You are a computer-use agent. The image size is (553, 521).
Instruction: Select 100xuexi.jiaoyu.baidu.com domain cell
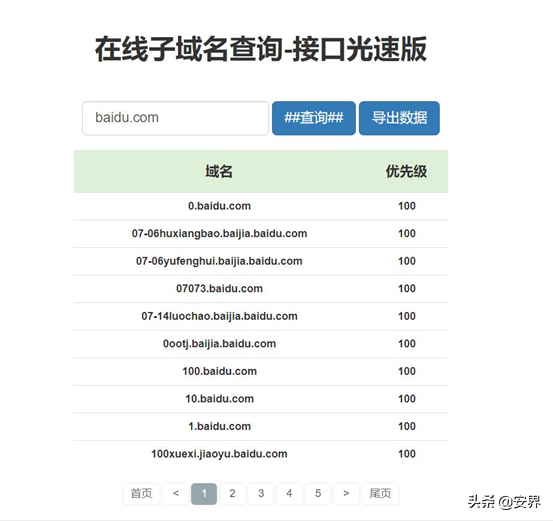click(x=219, y=454)
